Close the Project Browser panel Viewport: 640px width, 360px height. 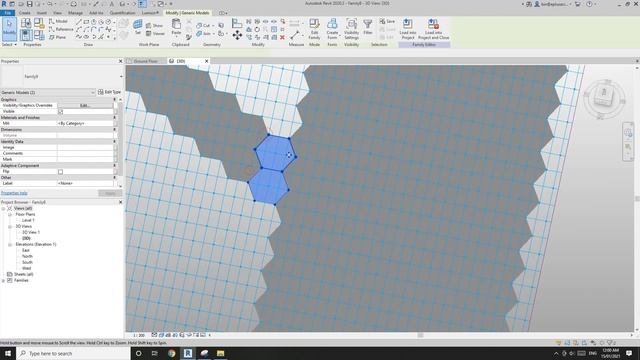click(120, 202)
